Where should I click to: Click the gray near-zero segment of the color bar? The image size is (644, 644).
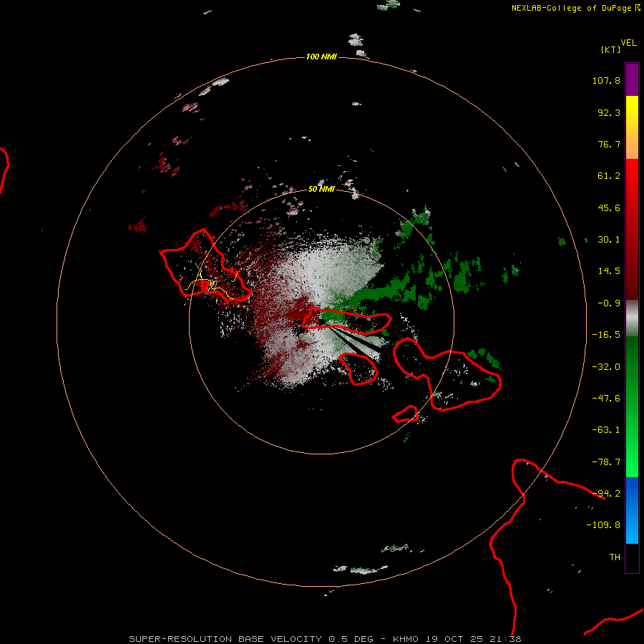[632, 317]
